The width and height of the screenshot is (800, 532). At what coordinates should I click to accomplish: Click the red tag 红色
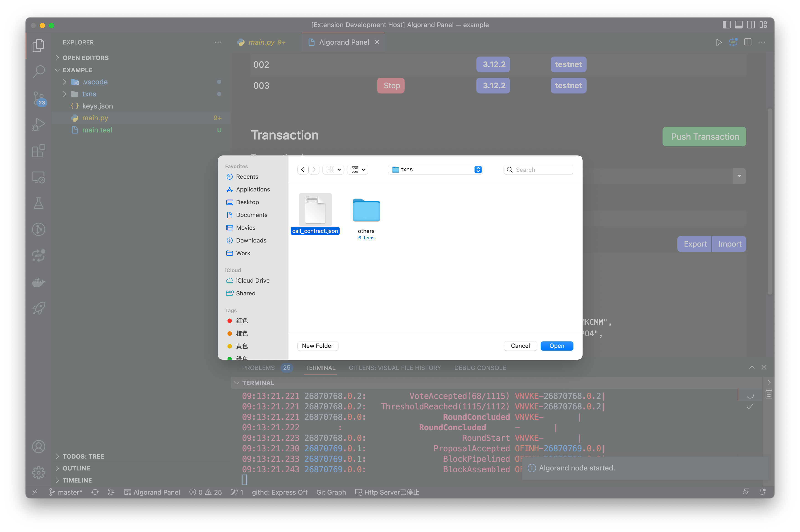pyautogui.click(x=242, y=321)
